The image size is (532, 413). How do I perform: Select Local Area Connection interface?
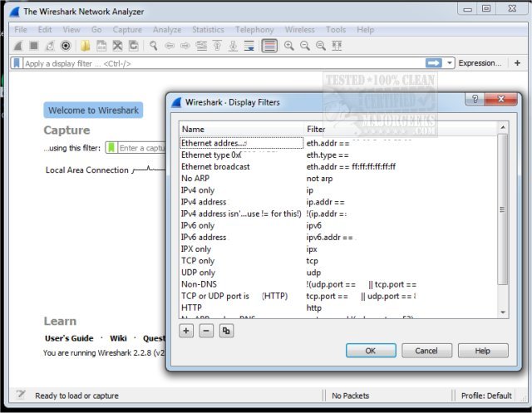click(87, 170)
